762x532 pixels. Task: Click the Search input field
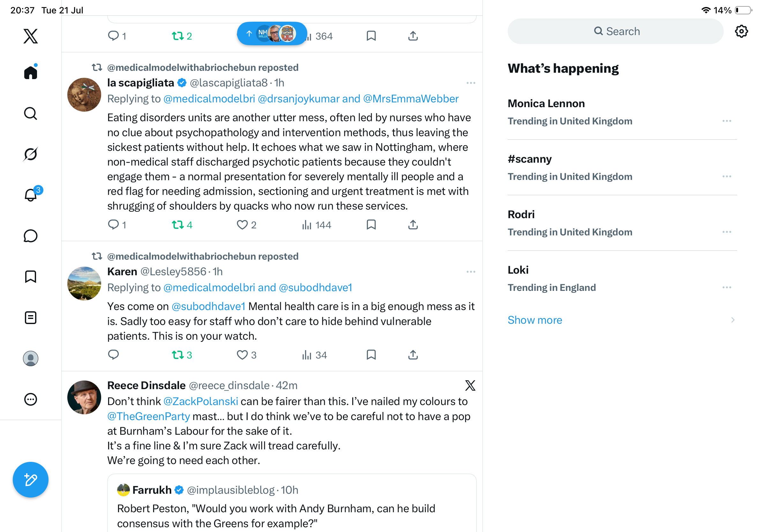click(x=615, y=31)
